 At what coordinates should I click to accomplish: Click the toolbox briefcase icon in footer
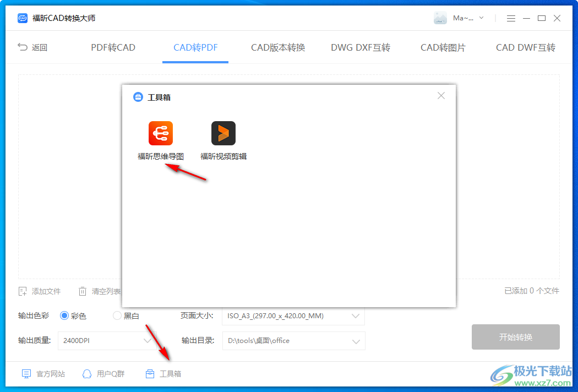tap(150, 374)
